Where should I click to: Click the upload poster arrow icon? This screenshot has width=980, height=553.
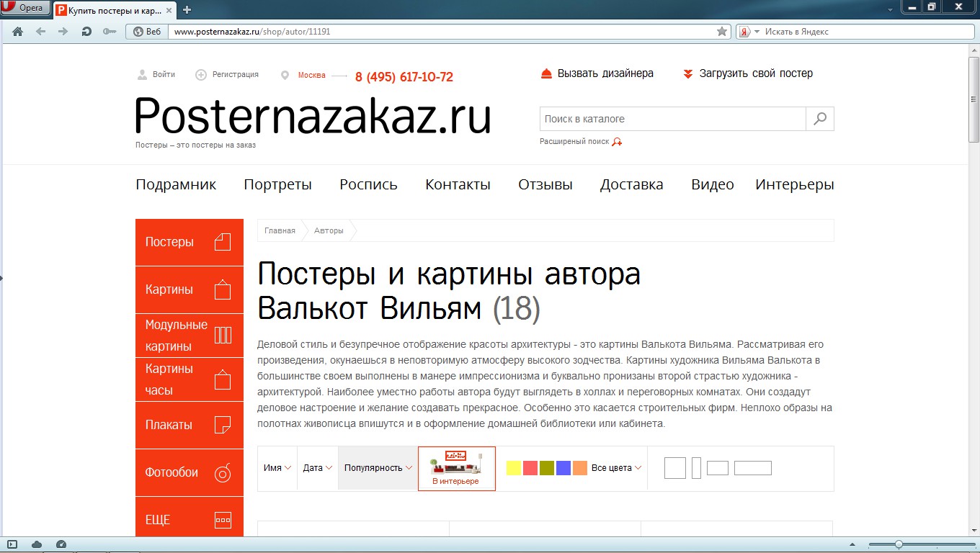688,73
